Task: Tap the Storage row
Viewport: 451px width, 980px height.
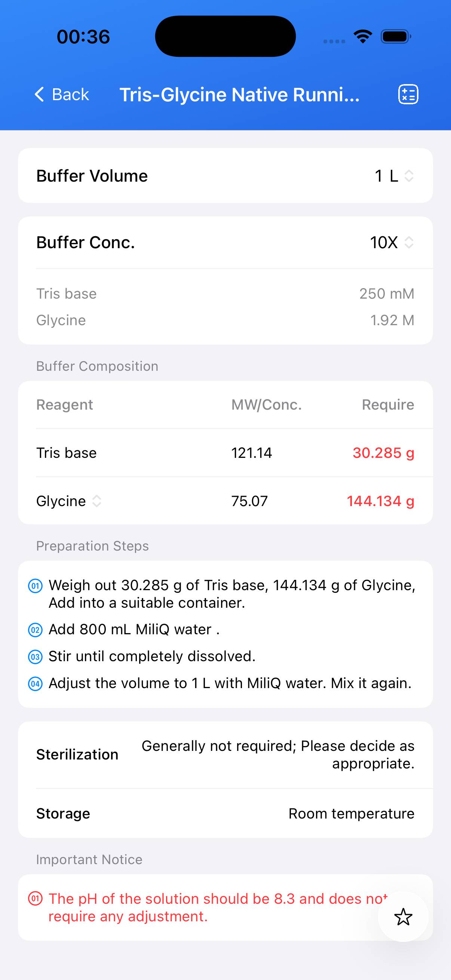Action: [x=225, y=813]
